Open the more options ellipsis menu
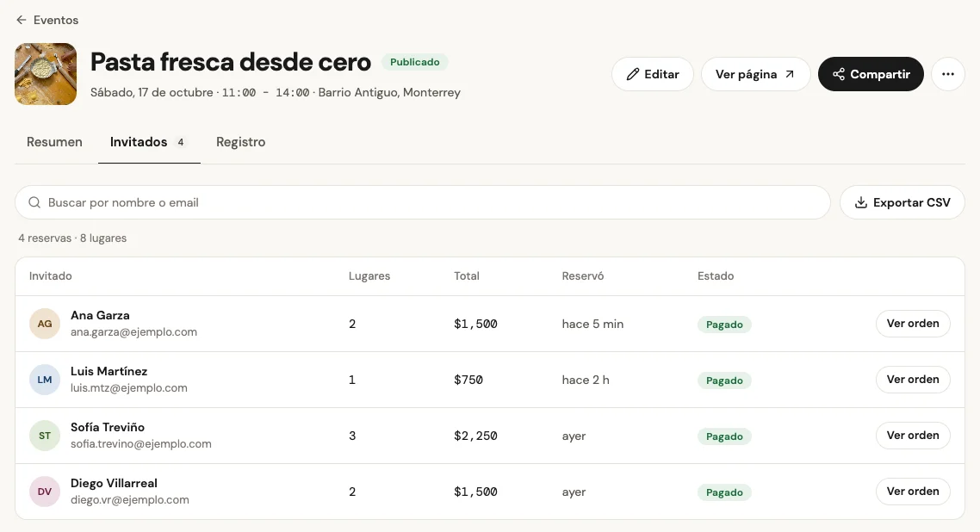The height and width of the screenshot is (532, 980). pyautogui.click(x=948, y=74)
